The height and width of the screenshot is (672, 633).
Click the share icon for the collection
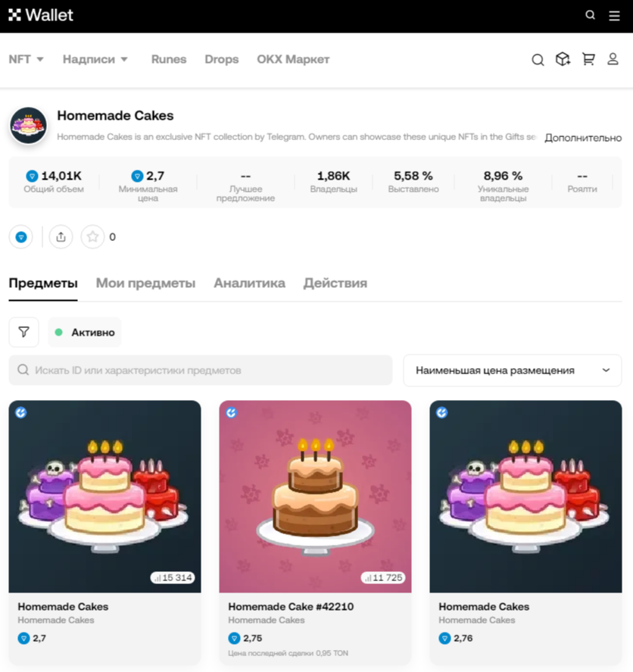60,236
